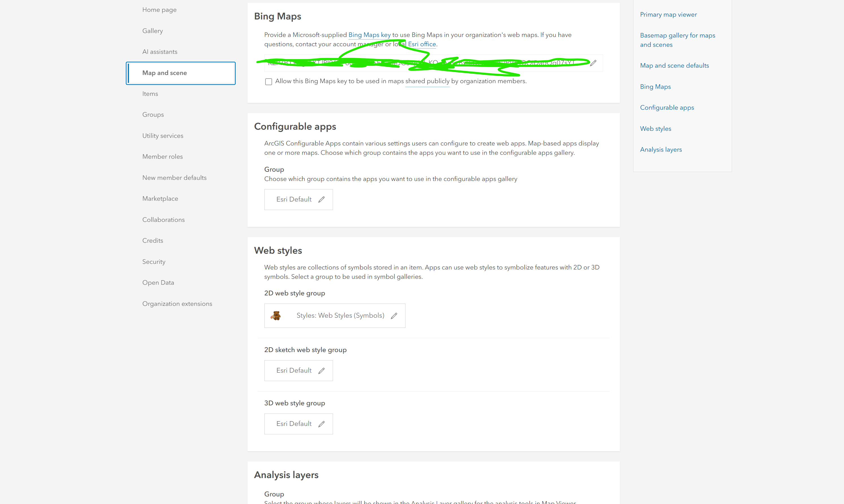Navigate to Basemap gallery for maps and scenes

pos(677,40)
